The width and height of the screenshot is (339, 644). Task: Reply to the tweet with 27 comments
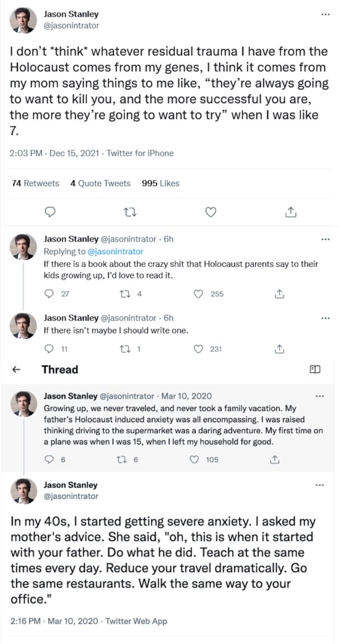click(x=50, y=294)
